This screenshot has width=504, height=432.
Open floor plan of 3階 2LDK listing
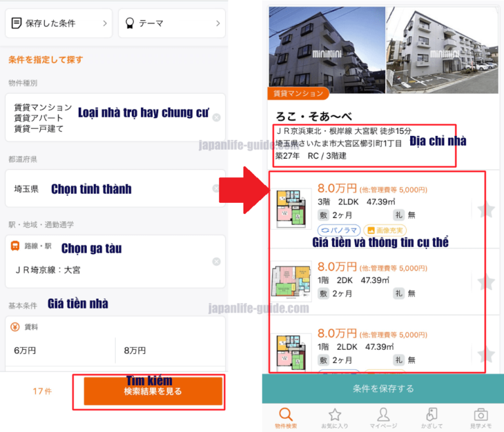(x=291, y=209)
